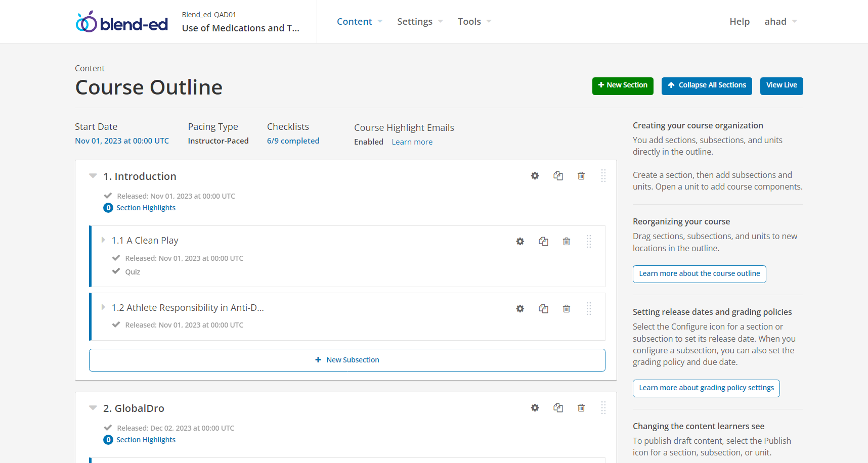The height and width of the screenshot is (463, 868).
Task: Duplicate the GlobalDro section
Action: click(x=558, y=408)
